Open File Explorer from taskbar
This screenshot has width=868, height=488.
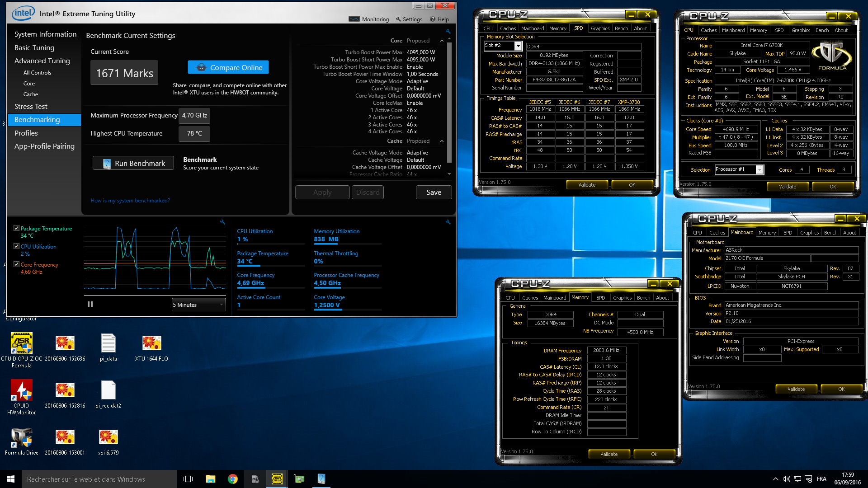(210, 479)
